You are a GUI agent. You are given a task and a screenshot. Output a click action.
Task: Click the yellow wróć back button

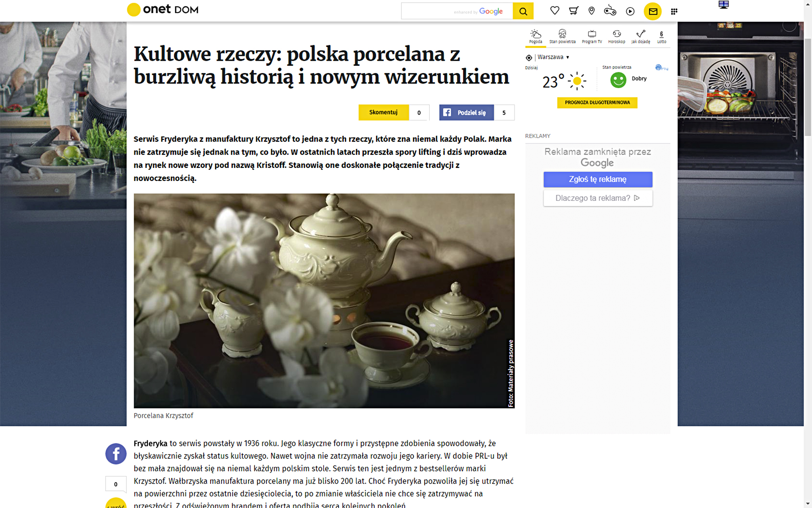click(x=116, y=503)
